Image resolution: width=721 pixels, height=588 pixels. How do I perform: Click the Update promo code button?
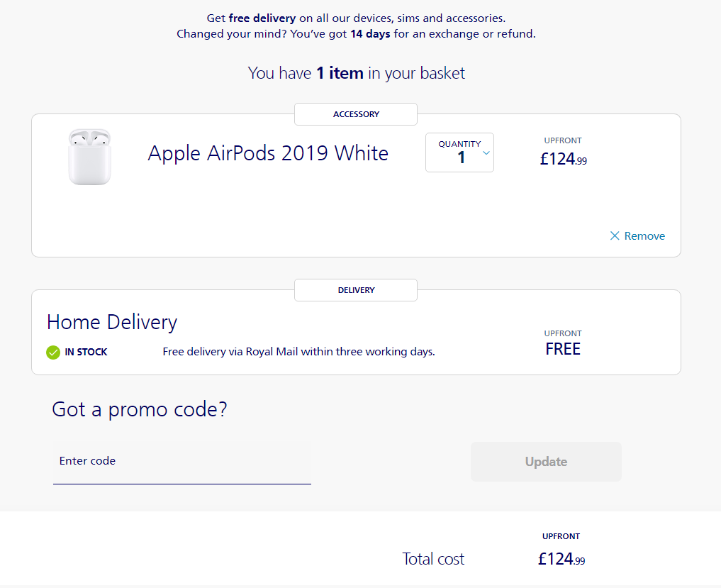(546, 462)
